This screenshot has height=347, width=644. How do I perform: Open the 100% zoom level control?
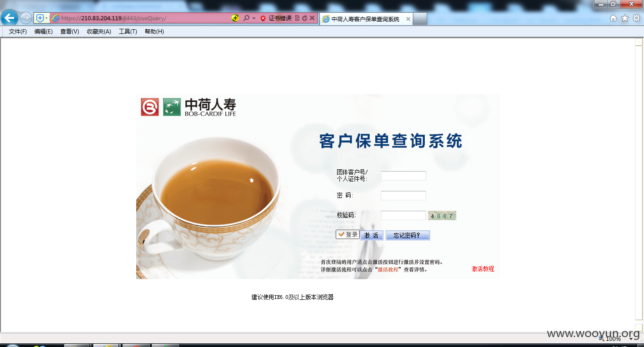[613, 339]
